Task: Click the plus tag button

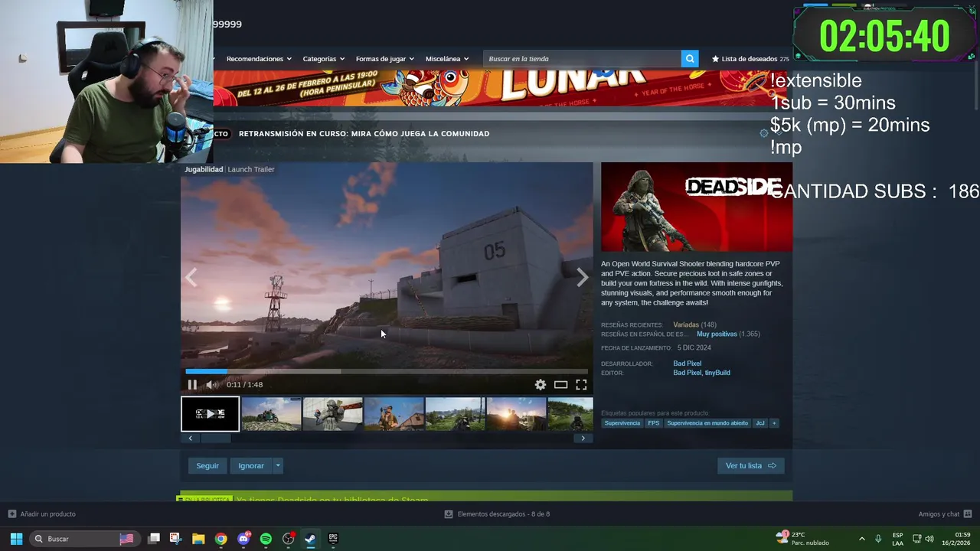Action: (x=774, y=423)
